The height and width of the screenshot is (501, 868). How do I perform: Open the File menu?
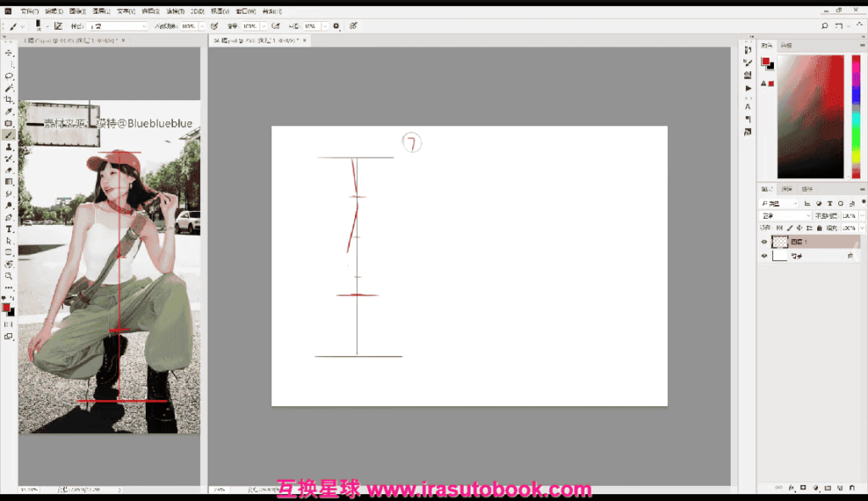pyautogui.click(x=30, y=11)
